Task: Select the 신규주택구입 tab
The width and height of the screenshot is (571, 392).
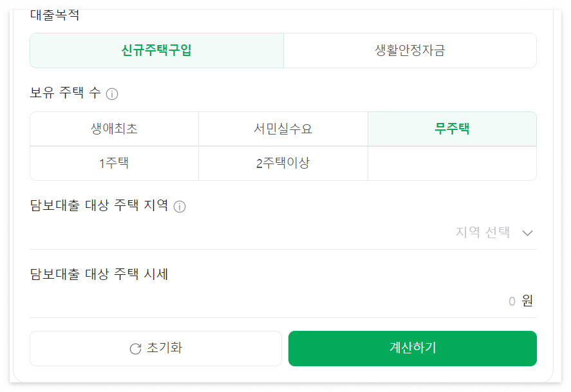Action: point(156,50)
